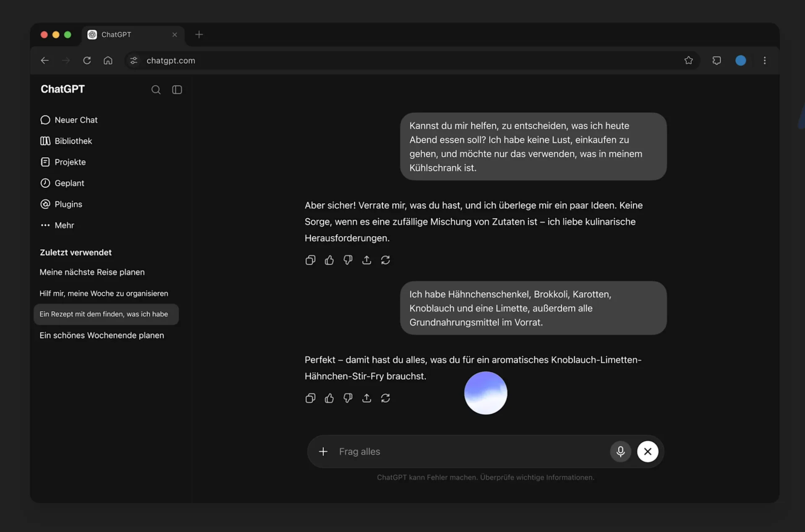Viewport: 805px width, 532px height.
Task: Bookmark the page with the star icon
Action: click(688, 60)
